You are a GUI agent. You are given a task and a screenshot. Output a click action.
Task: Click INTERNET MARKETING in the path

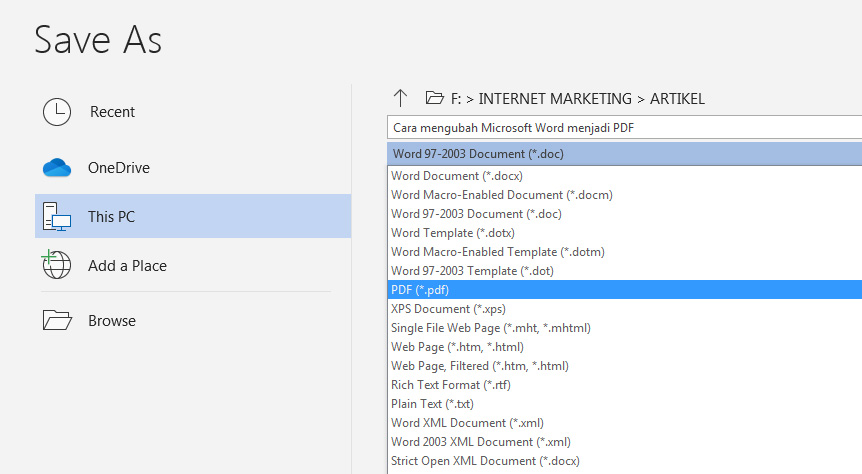point(555,99)
